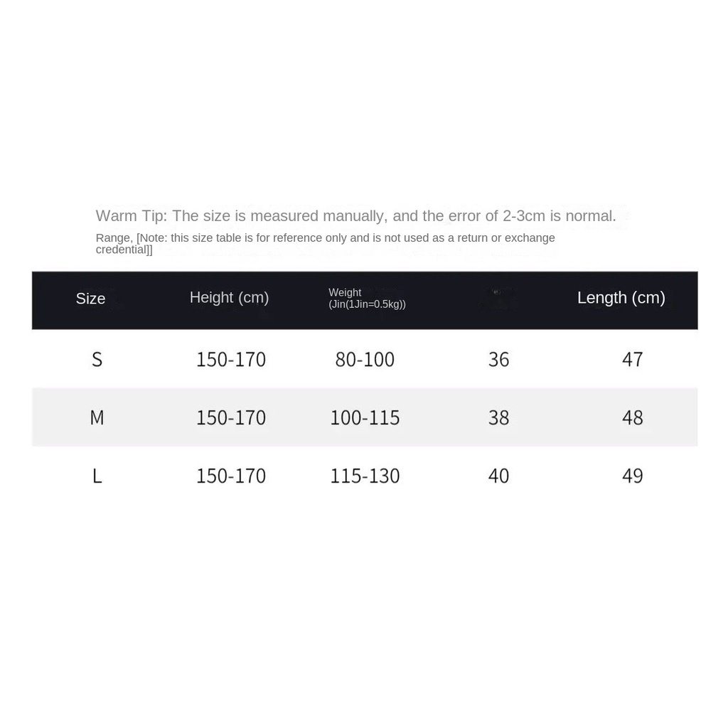Click the length value 49

coord(632,476)
